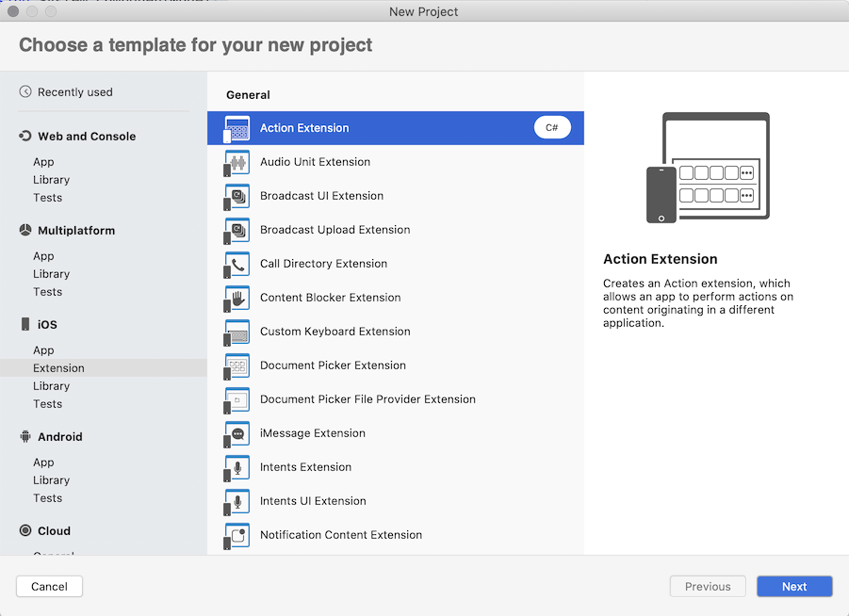This screenshot has width=849, height=616.
Task: Choose the Intents UI Extension label
Action: [313, 501]
